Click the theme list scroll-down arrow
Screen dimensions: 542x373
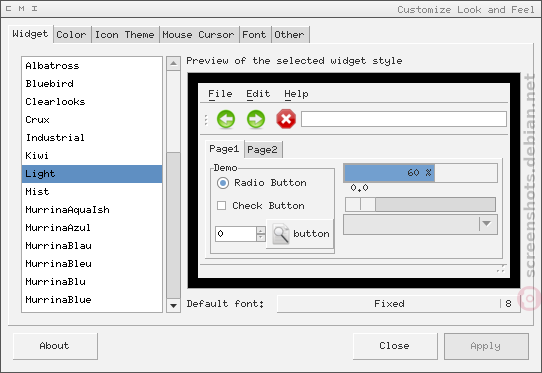pyautogui.click(x=173, y=306)
